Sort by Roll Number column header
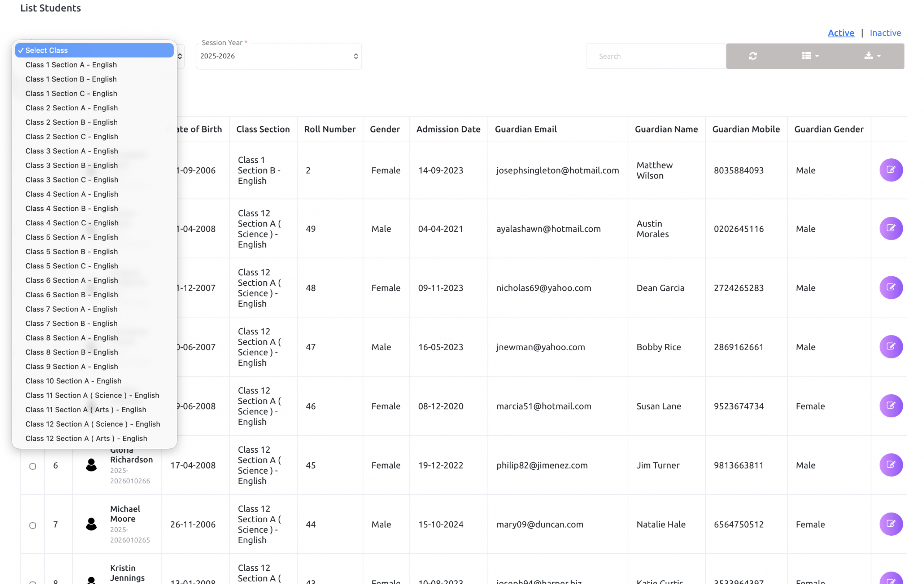The width and height of the screenshot is (924, 584). pyautogui.click(x=330, y=129)
